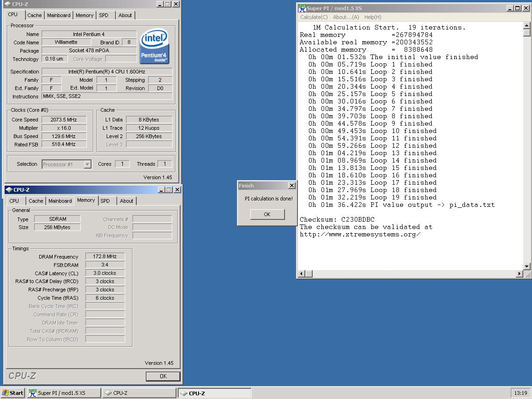
Task: Click the 'Loop 19 finished' line
Action: 373,198
